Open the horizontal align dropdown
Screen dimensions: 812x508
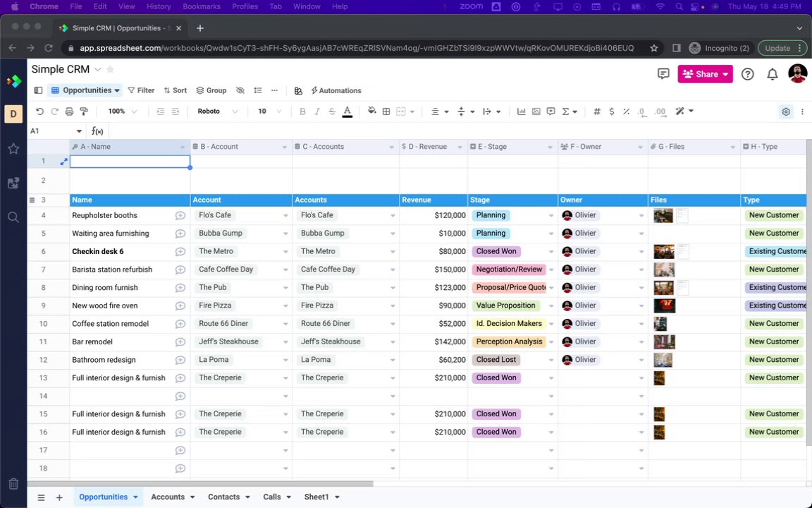[440, 111]
